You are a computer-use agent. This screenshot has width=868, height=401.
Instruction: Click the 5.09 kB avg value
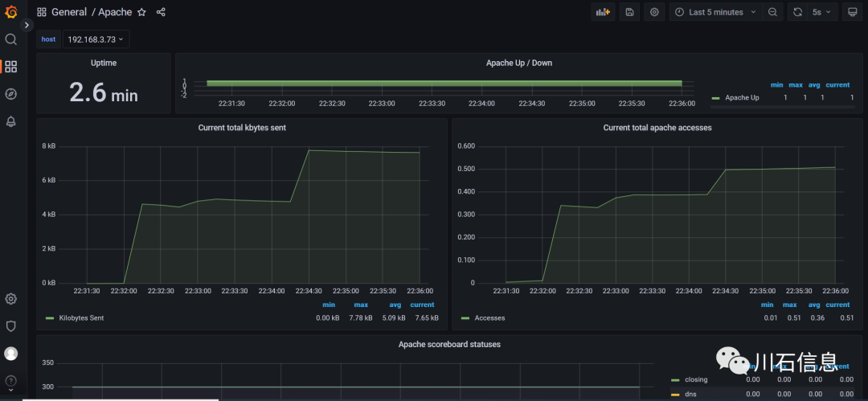click(x=394, y=318)
